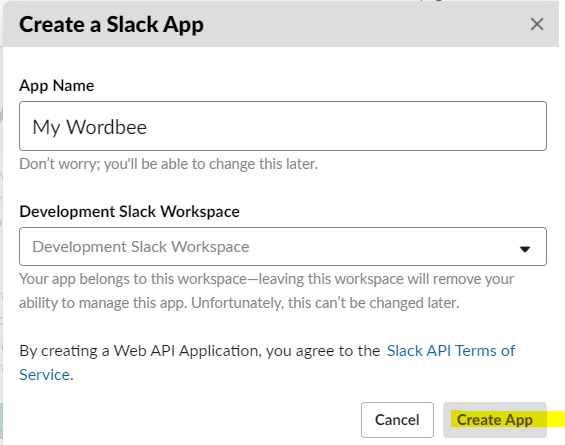Focus the App Name input field

point(283,126)
